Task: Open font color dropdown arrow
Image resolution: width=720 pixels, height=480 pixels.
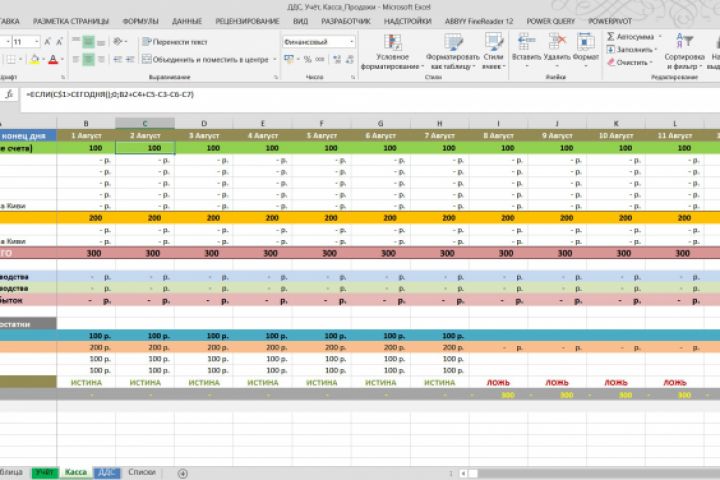Action: [62, 59]
